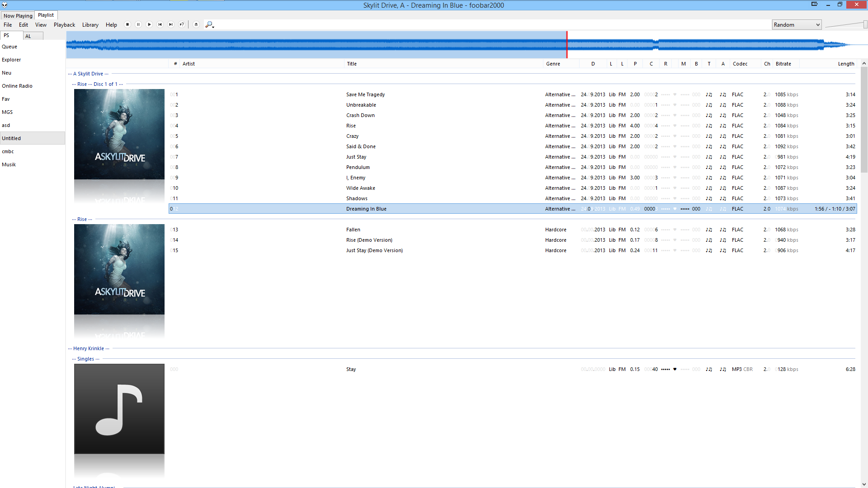Click the Play button in toolbar
Screen dimensions: 868x488
point(149,25)
